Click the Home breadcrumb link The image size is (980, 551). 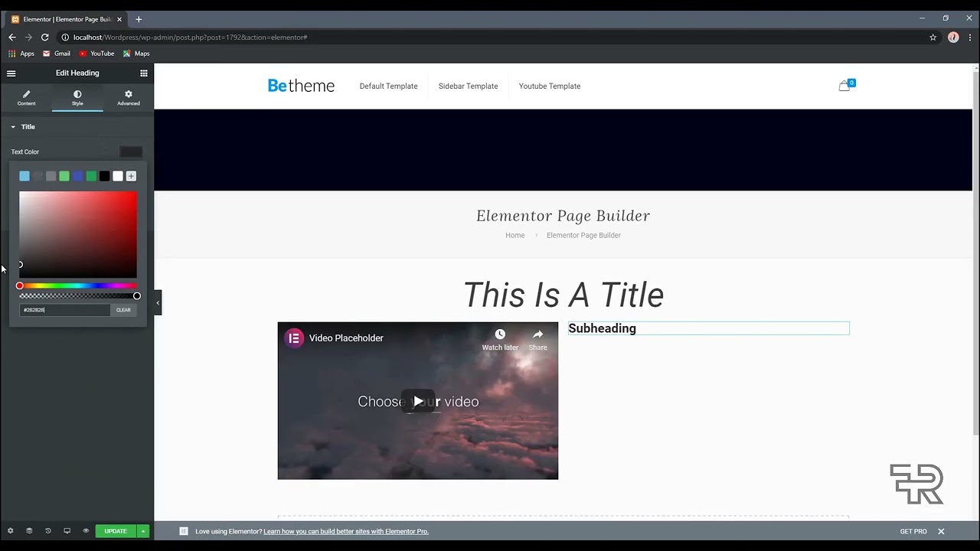click(515, 236)
